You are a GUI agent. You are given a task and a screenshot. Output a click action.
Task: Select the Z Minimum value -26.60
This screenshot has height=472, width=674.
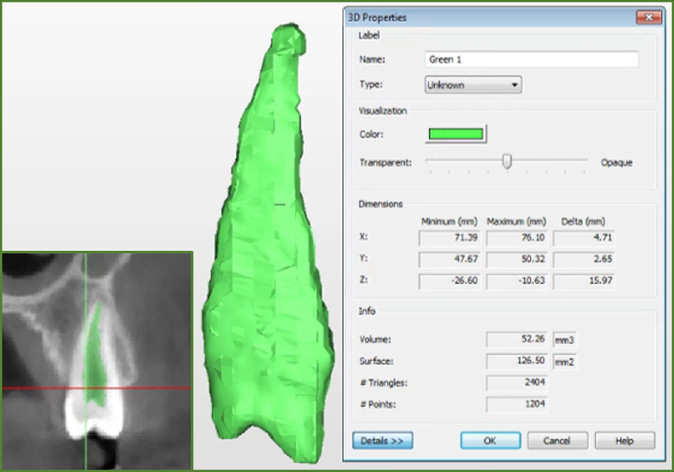point(449,280)
